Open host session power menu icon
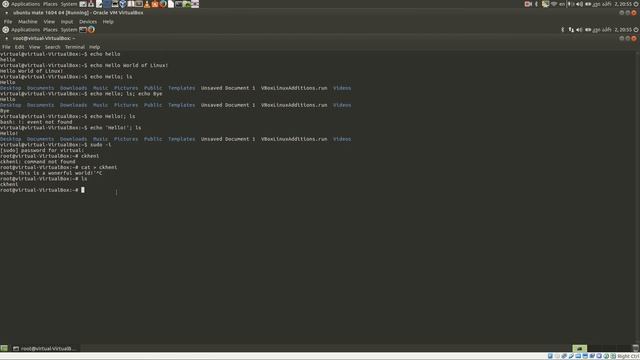 (636, 4)
